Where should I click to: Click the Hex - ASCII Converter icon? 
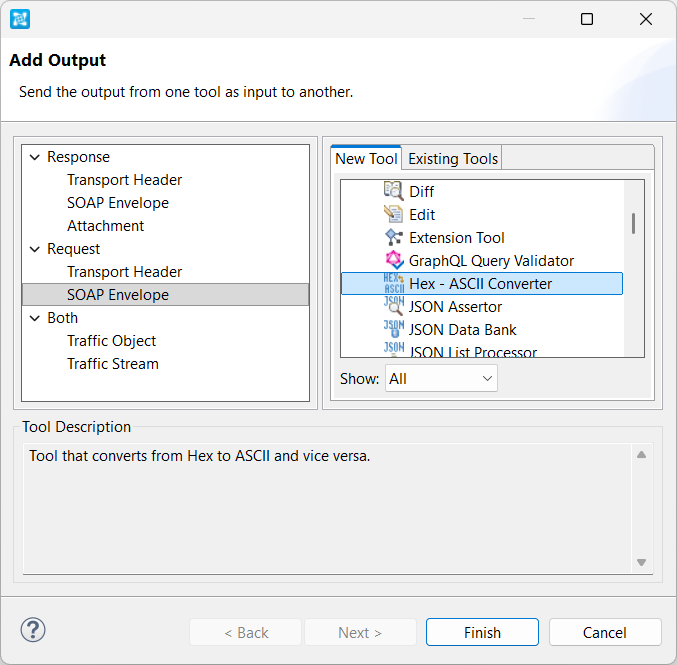pyautogui.click(x=393, y=283)
